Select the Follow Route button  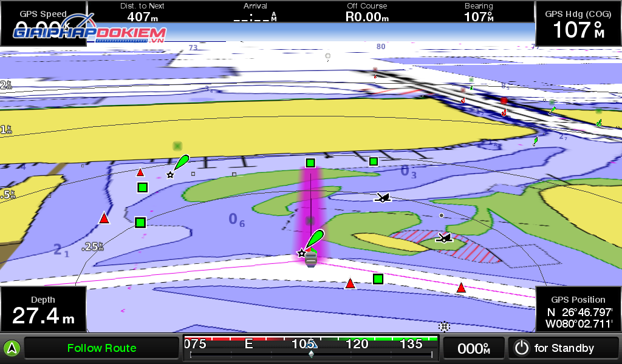click(x=101, y=348)
